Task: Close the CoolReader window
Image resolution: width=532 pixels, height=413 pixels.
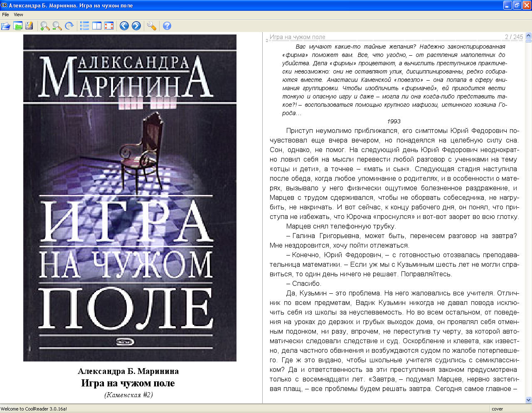Action: (527, 5)
